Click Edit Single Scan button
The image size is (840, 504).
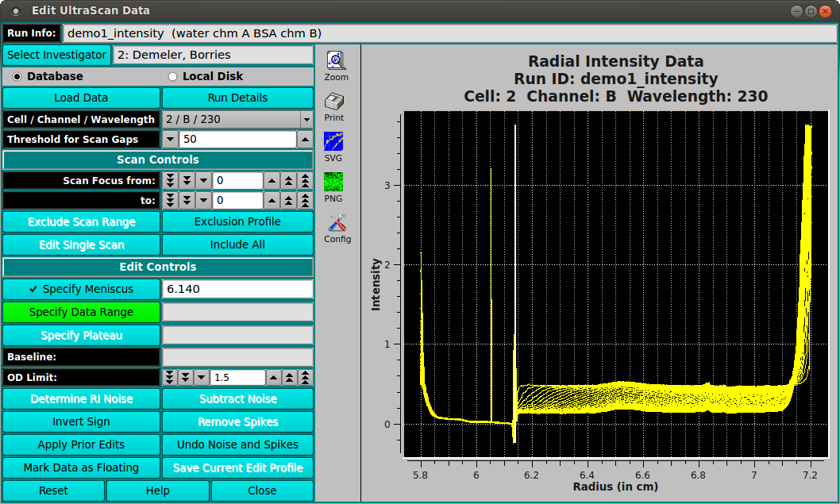point(81,244)
